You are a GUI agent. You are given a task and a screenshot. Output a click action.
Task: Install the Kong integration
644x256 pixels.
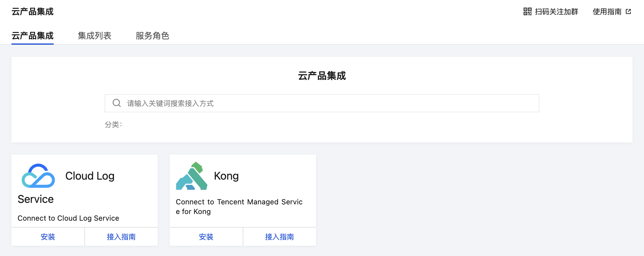pyautogui.click(x=206, y=237)
